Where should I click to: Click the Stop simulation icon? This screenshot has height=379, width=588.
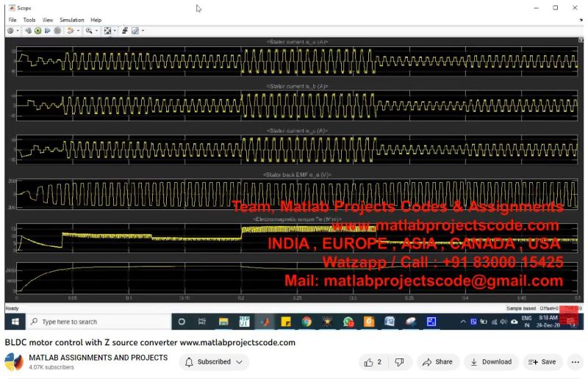[57, 31]
